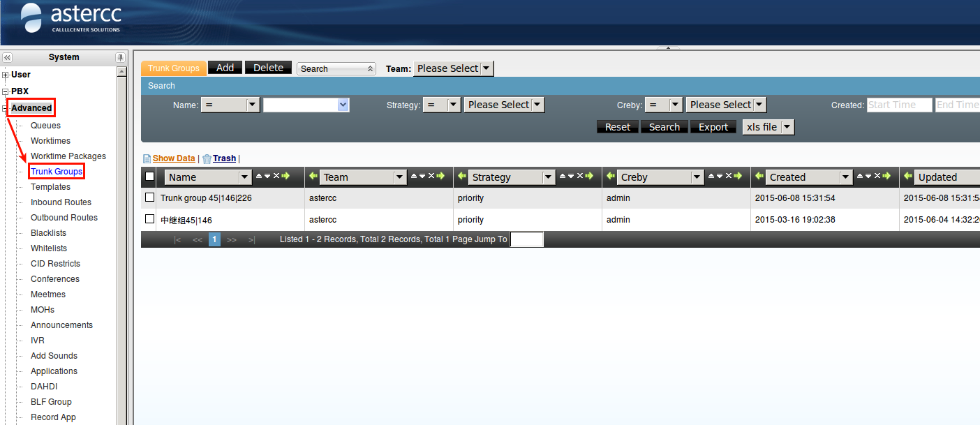This screenshot has width=980, height=425.
Task: Collapse the System sidebar panel
Action: (x=7, y=57)
